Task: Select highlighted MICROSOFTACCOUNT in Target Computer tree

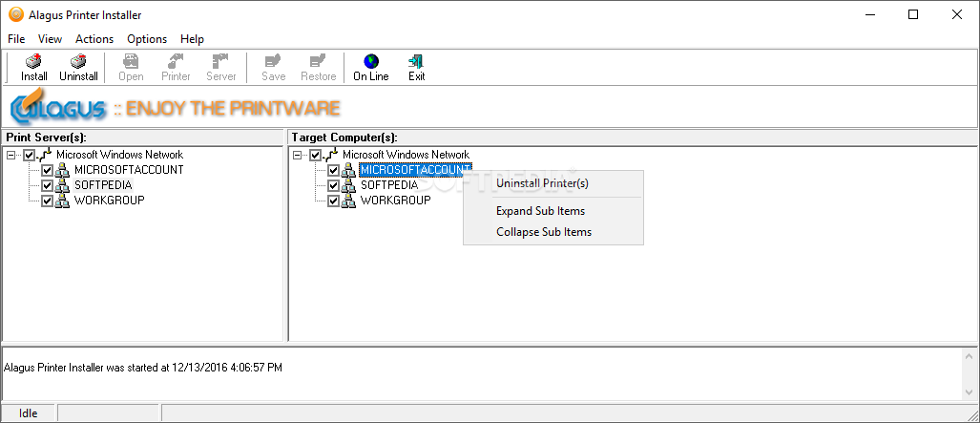Action: [x=415, y=170]
